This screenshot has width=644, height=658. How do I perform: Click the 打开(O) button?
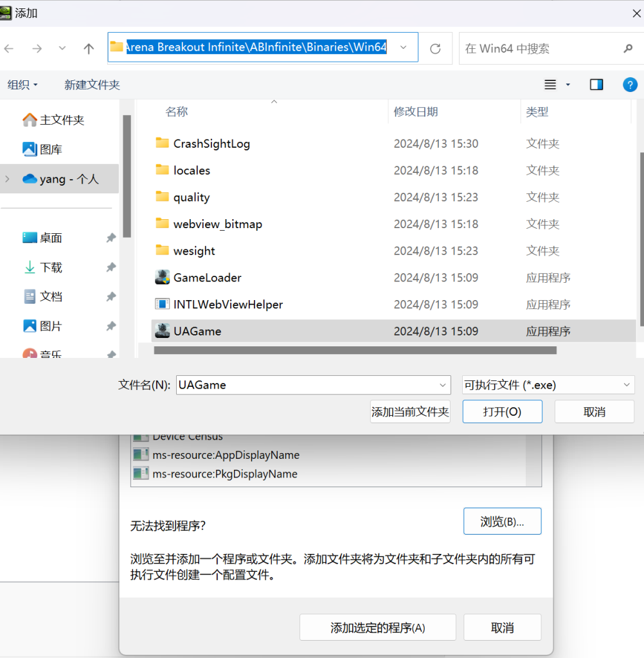tap(502, 412)
